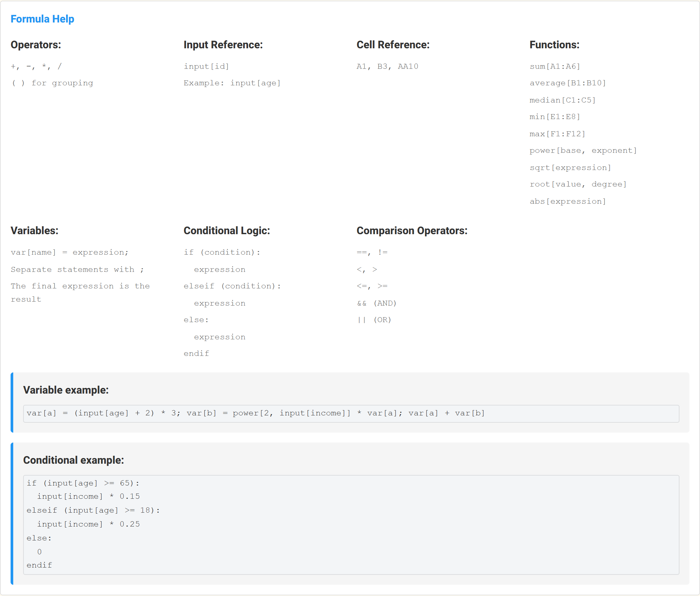Click the 'sqrt[expression]' function
Image resolution: width=700 pixels, height=596 pixels.
click(x=571, y=167)
